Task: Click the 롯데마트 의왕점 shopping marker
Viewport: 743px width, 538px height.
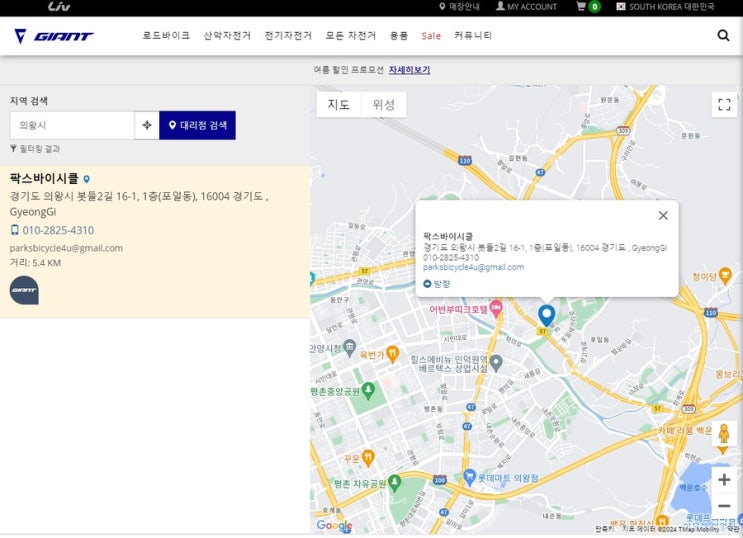Action: coord(470,477)
